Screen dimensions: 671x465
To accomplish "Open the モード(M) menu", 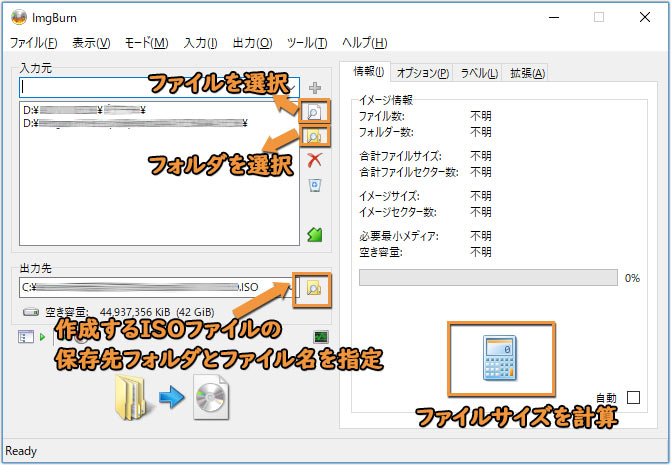I will pyautogui.click(x=146, y=43).
